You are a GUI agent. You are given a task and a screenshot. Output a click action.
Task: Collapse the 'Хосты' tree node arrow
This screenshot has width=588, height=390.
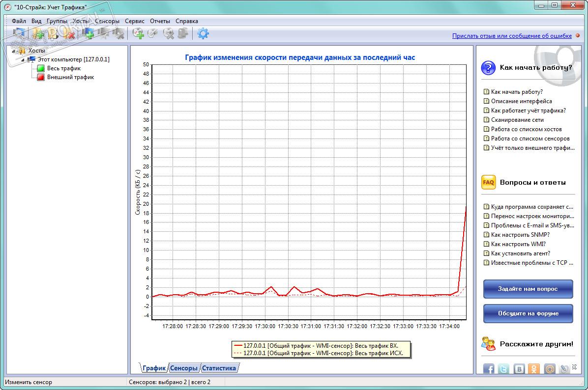[13, 51]
